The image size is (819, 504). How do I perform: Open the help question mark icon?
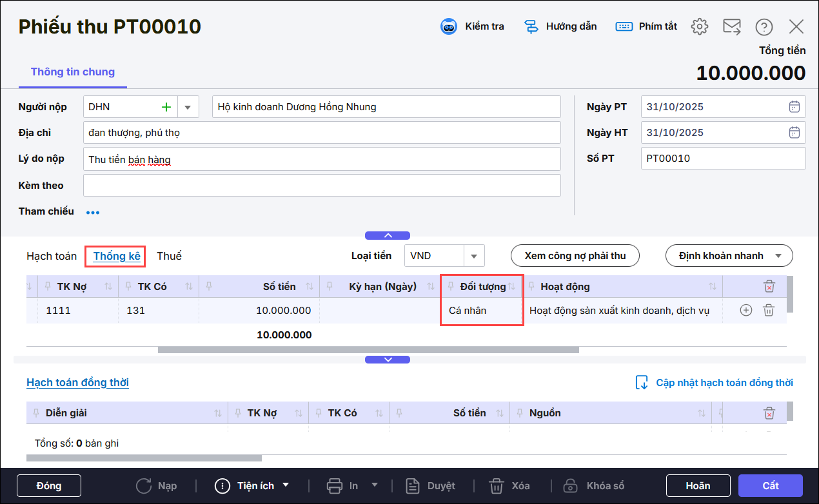764,26
